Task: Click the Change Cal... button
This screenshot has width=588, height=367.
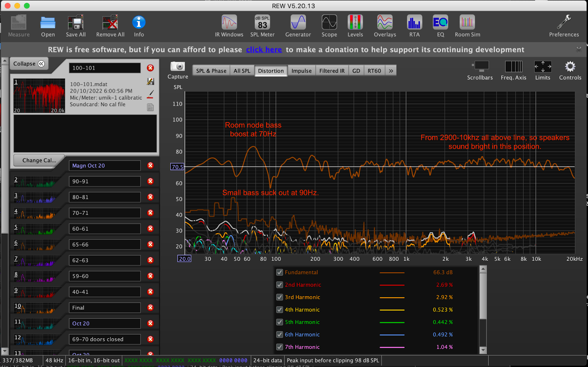Action: pyautogui.click(x=39, y=160)
